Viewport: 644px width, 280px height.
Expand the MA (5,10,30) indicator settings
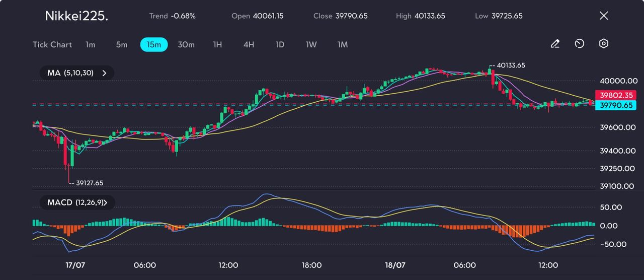(x=77, y=73)
